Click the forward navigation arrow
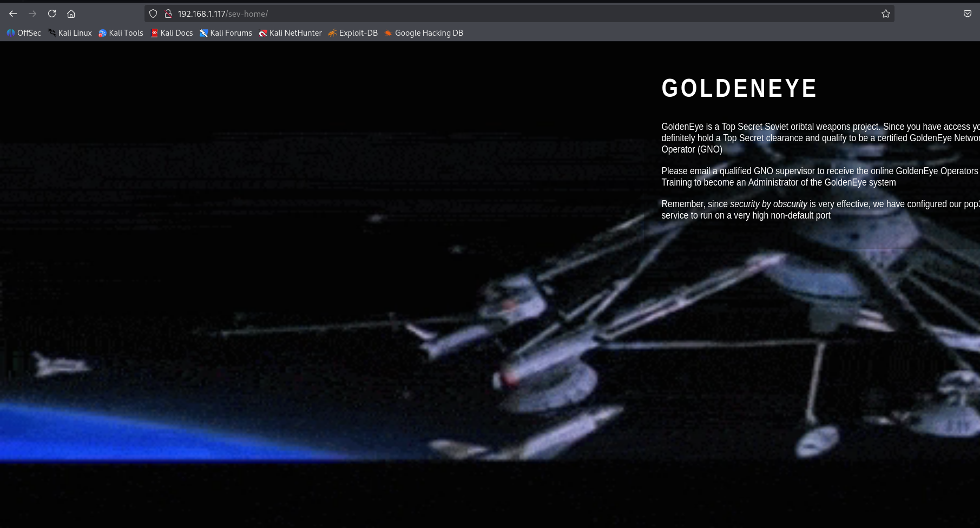Image resolution: width=980 pixels, height=528 pixels. pyautogui.click(x=32, y=14)
